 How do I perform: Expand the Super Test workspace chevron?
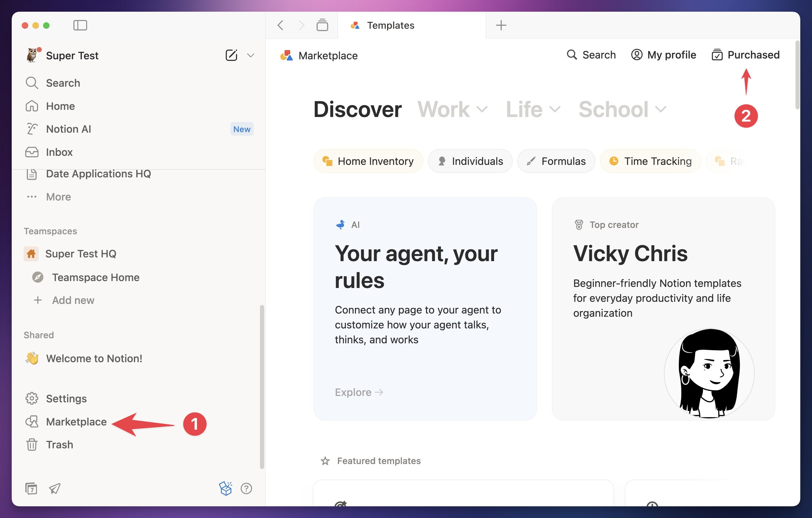[x=251, y=55]
